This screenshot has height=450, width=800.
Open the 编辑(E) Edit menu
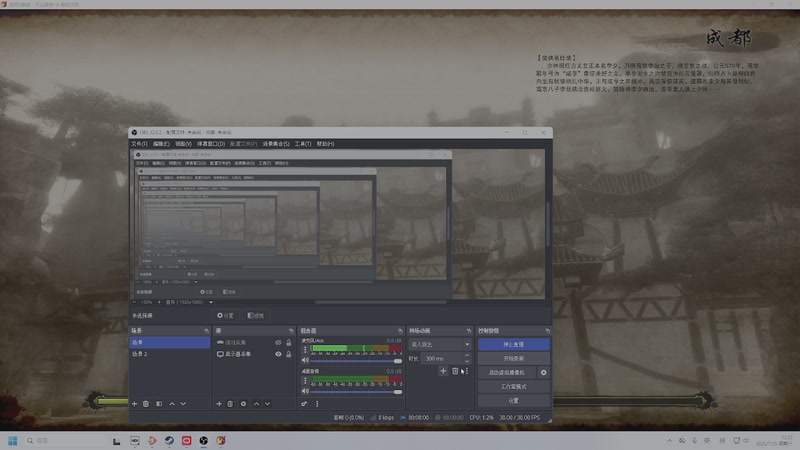point(161,144)
